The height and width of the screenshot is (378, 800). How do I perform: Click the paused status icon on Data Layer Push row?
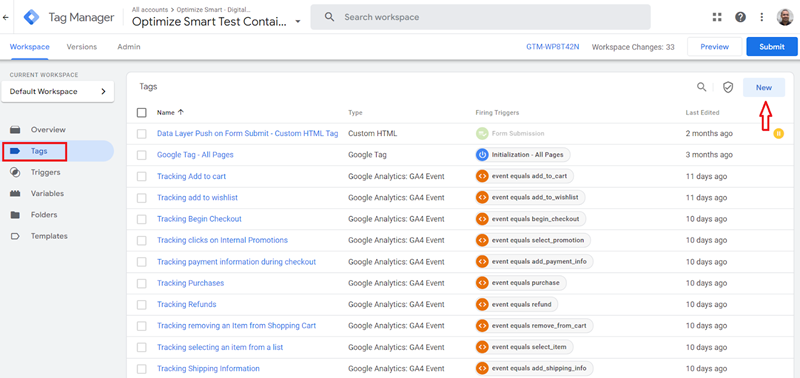[779, 134]
